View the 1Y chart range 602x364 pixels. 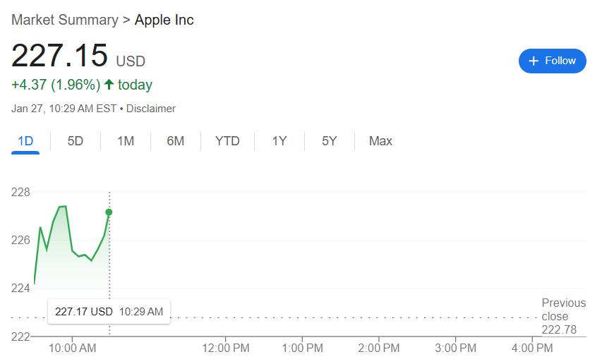279,141
